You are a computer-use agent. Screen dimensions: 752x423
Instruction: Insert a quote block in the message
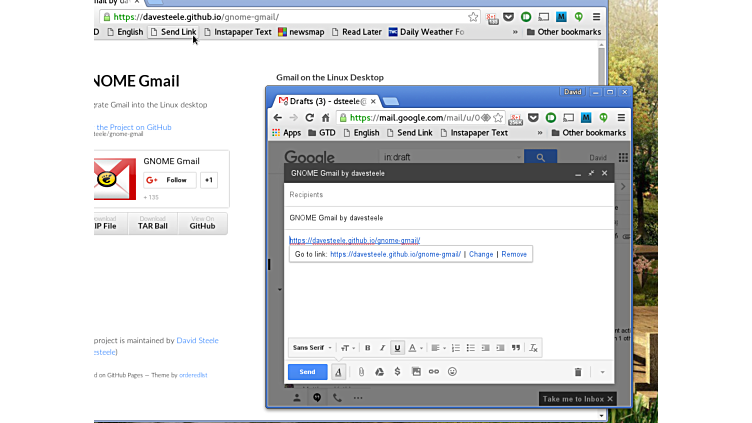click(x=516, y=348)
